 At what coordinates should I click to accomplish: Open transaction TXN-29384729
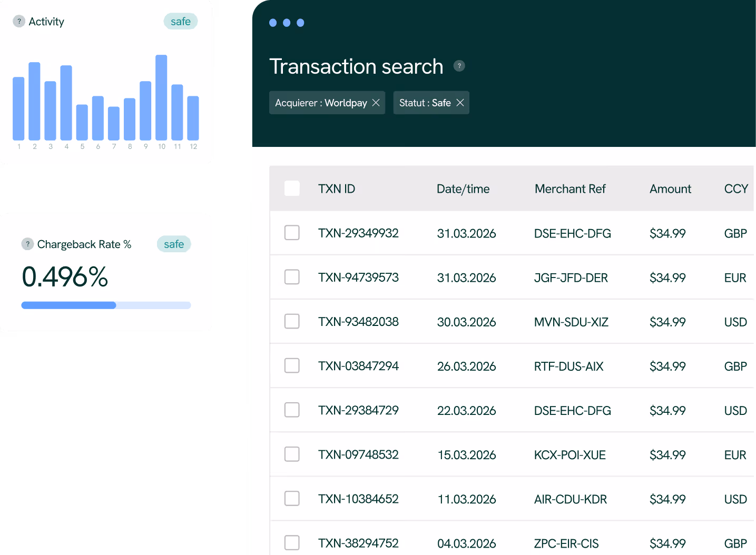coord(358,410)
